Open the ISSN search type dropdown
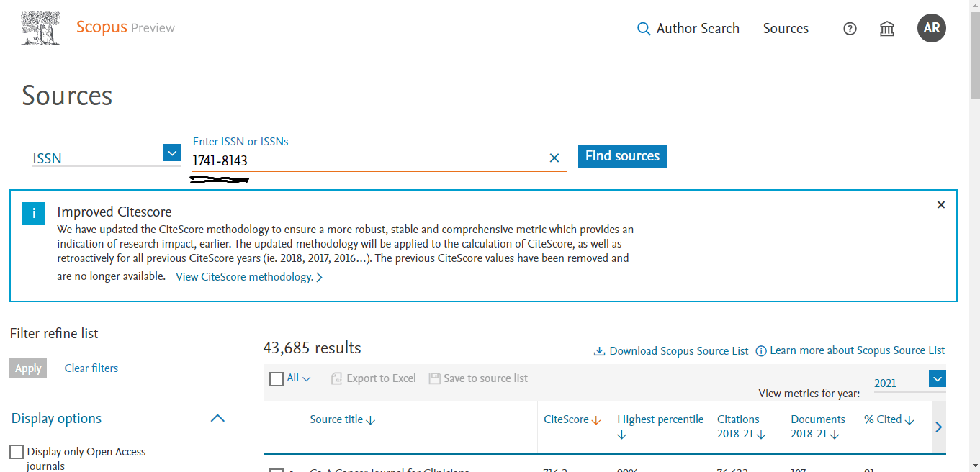 tap(171, 153)
